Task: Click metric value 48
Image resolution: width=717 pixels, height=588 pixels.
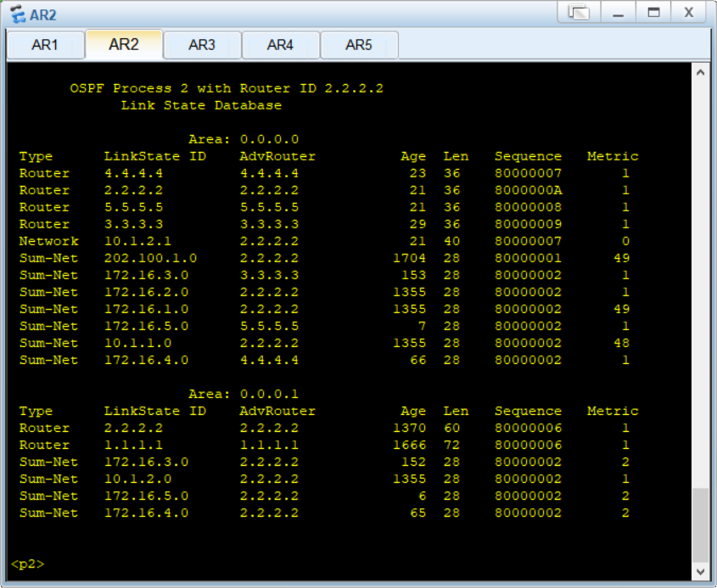Action: (x=621, y=343)
